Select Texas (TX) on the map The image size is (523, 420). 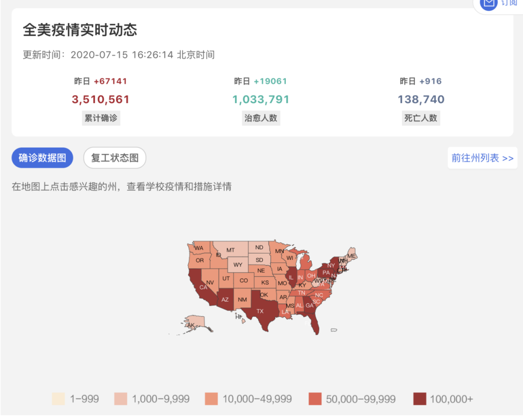click(260, 310)
